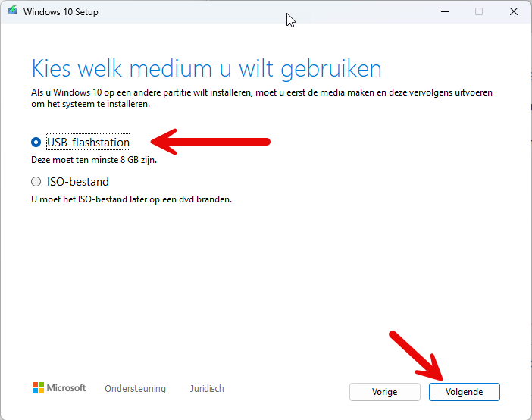532x420 pixels.
Task: Open the Juridisch link
Action: pyautogui.click(x=207, y=388)
